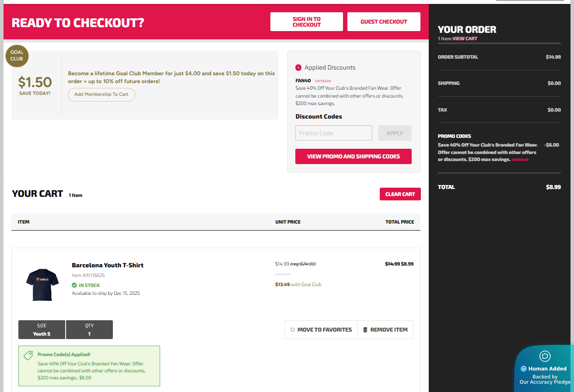Viewport: 574px width, 392px height.
Task: Remove the FAN40 discount code
Action: click(x=323, y=80)
